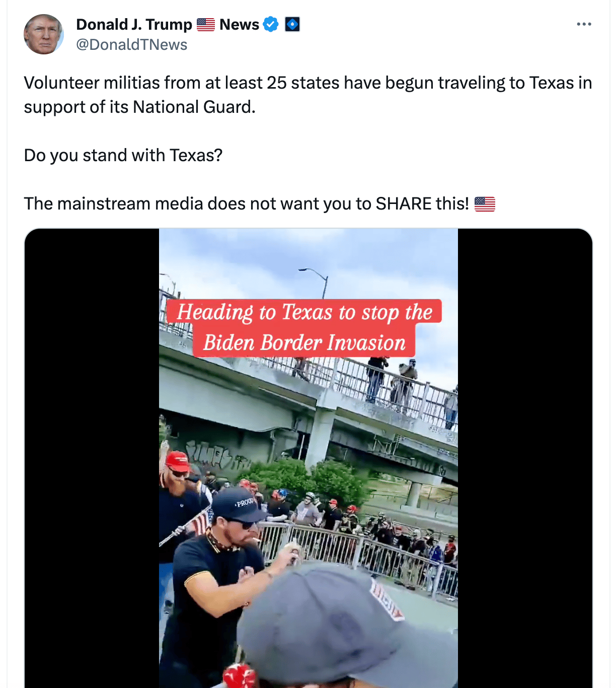Click the left black letterbox area of video
616x688 pixels.
(92, 458)
